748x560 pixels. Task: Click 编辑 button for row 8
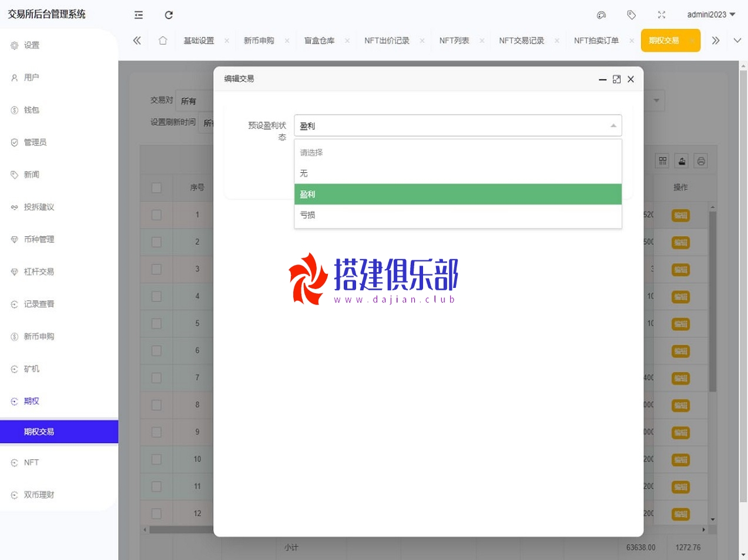[680, 405]
